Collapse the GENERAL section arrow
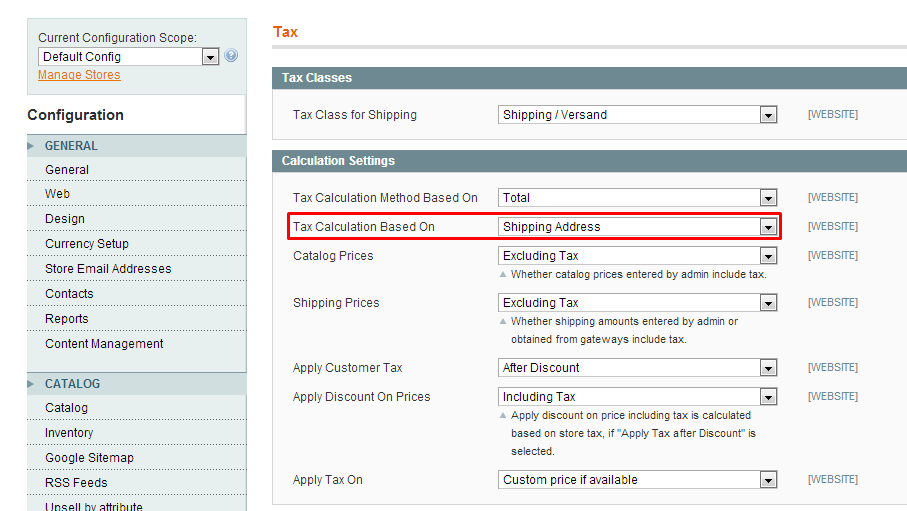This screenshot has width=907, height=511. [31, 146]
